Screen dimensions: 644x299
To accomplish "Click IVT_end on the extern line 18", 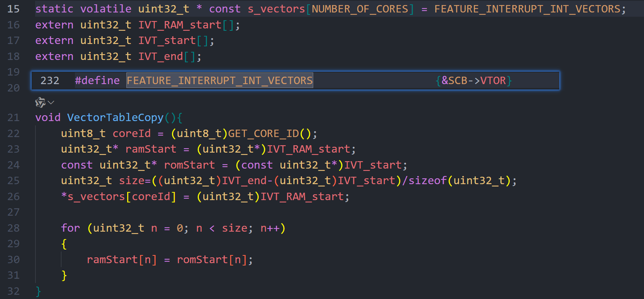I will 160,56.
